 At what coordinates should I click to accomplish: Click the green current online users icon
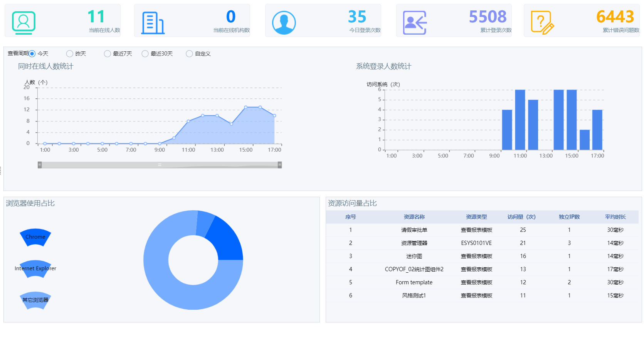click(x=24, y=23)
